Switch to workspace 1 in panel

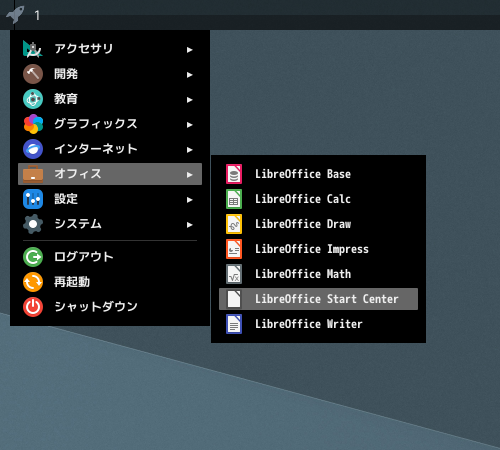click(x=37, y=15)
